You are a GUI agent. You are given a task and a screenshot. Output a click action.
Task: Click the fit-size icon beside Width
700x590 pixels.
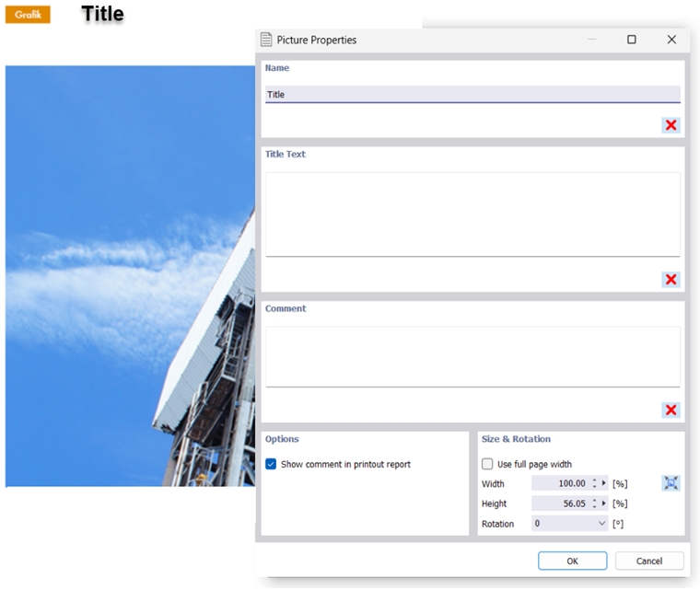(x=671, y=483)
